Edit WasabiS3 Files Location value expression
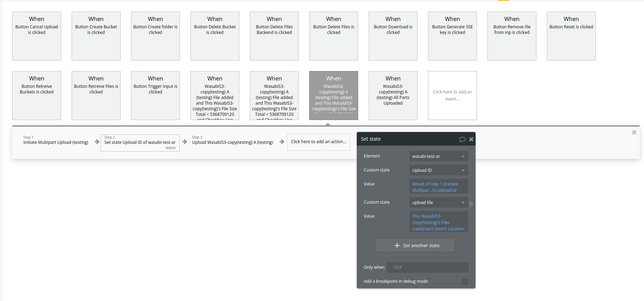This screenshot has height=301, width=644. point(439,222)
